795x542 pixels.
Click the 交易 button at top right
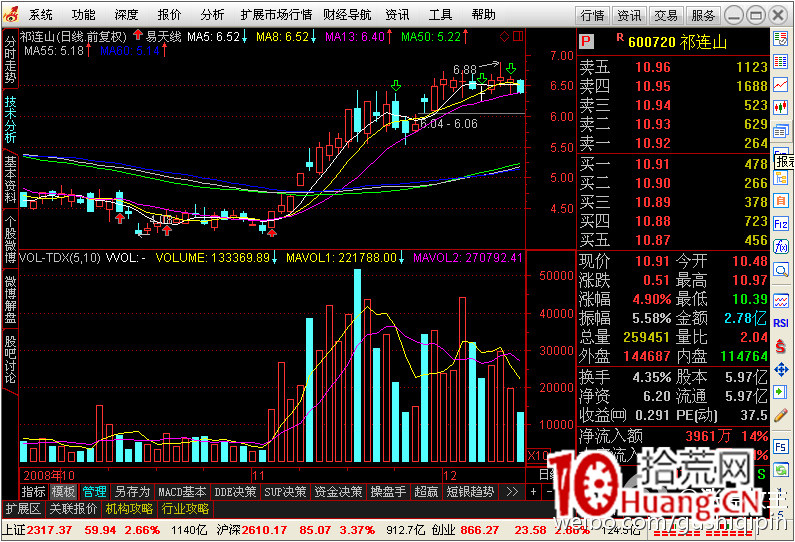tap(666, 16)
